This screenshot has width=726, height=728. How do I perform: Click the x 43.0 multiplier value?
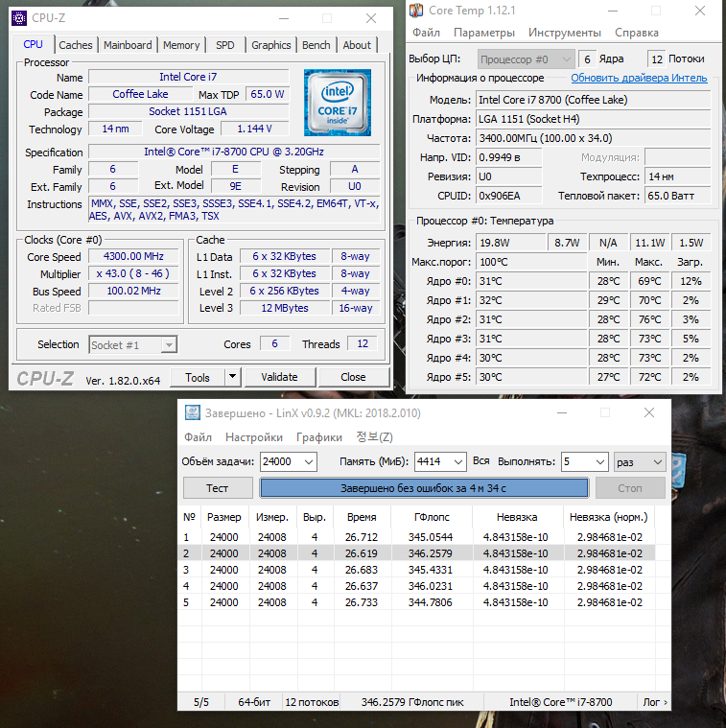coord(133,273)
